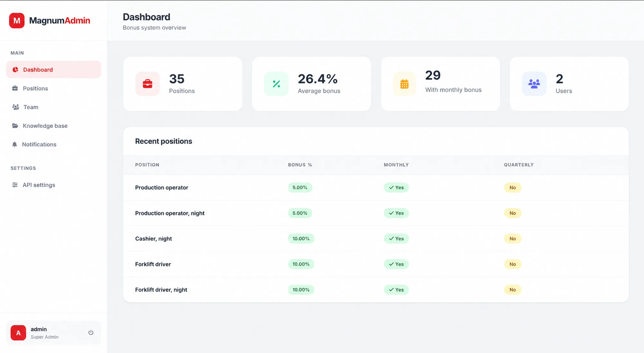Click the 35 Positions stat value
Screen dimensions: 644x353
point(177,79)
